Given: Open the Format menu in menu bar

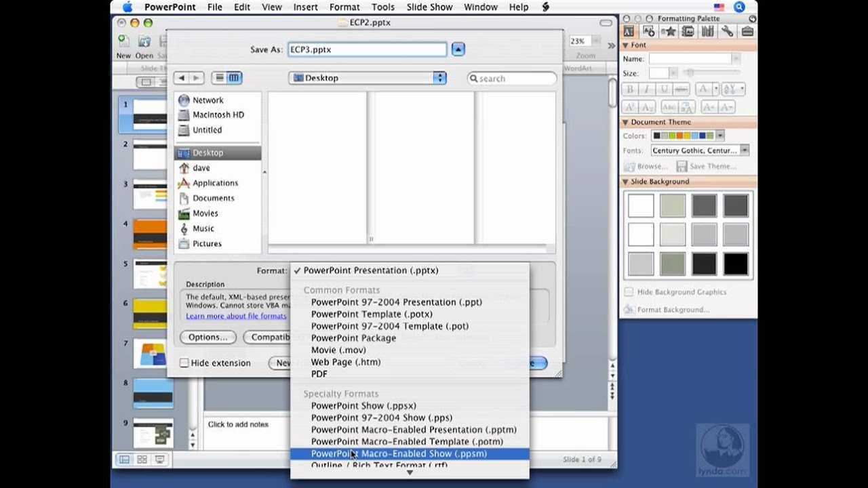Looking at the screenshot, I should click(344, 7).
